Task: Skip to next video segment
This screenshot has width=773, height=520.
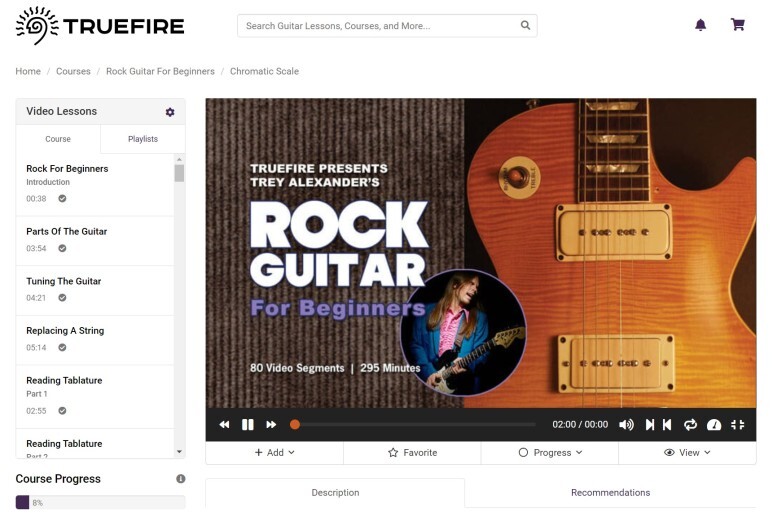Action: 650,424
